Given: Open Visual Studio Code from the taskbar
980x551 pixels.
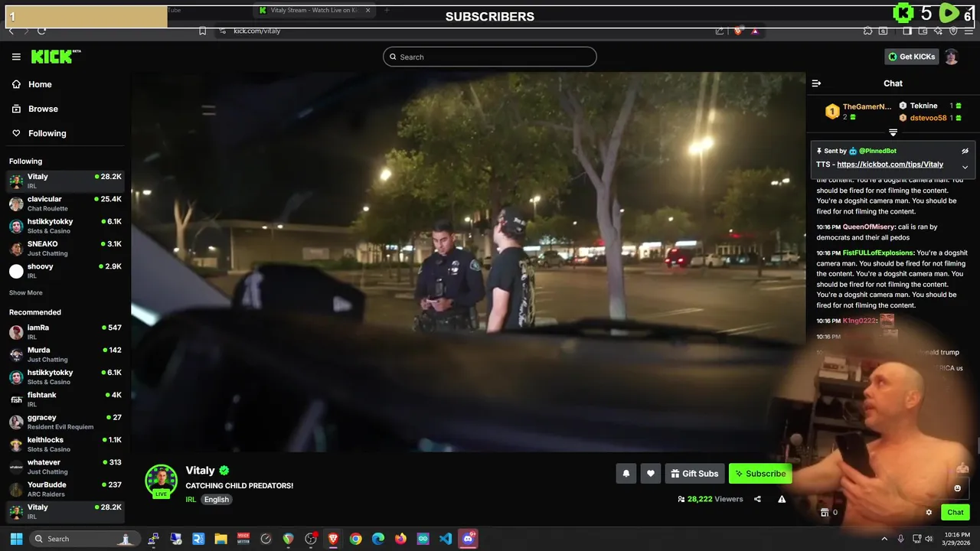Looking at the screenshot, I should (446, 539).
